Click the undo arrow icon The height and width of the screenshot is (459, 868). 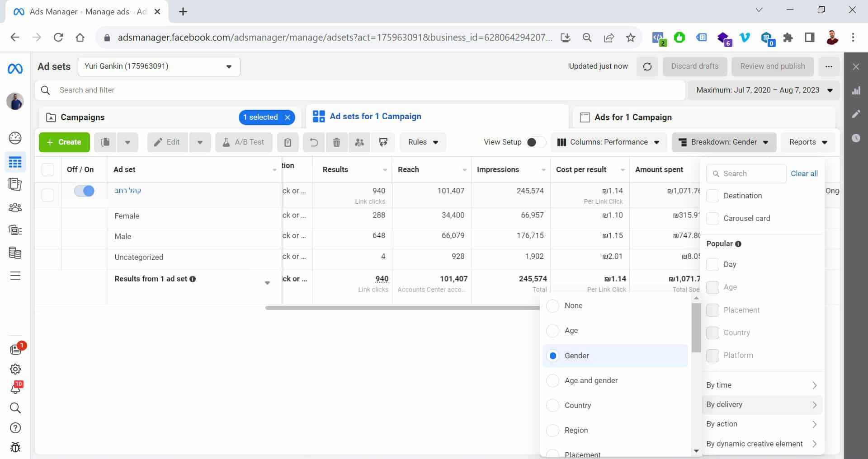point(313,142)
